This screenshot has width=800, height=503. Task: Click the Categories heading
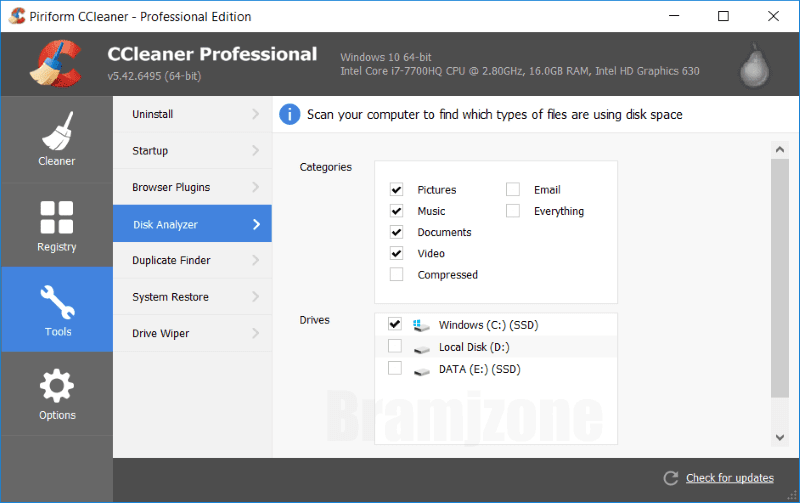[x=326, y=167]
